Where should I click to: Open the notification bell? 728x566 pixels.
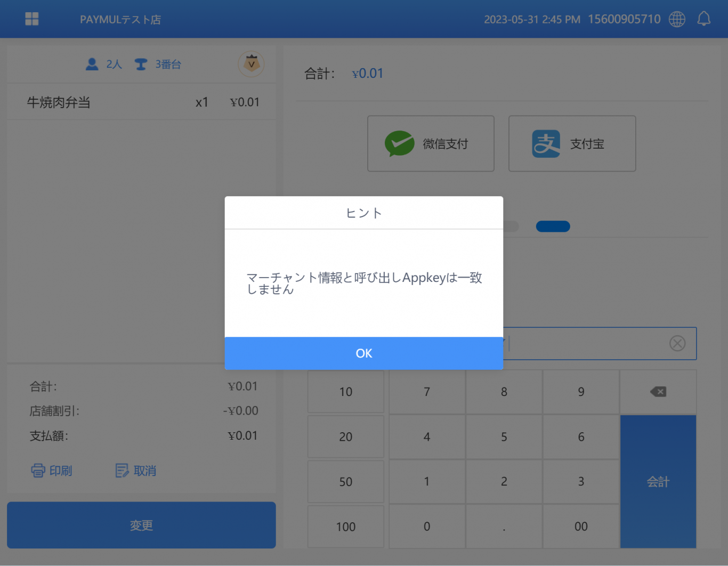click(704, 19)
